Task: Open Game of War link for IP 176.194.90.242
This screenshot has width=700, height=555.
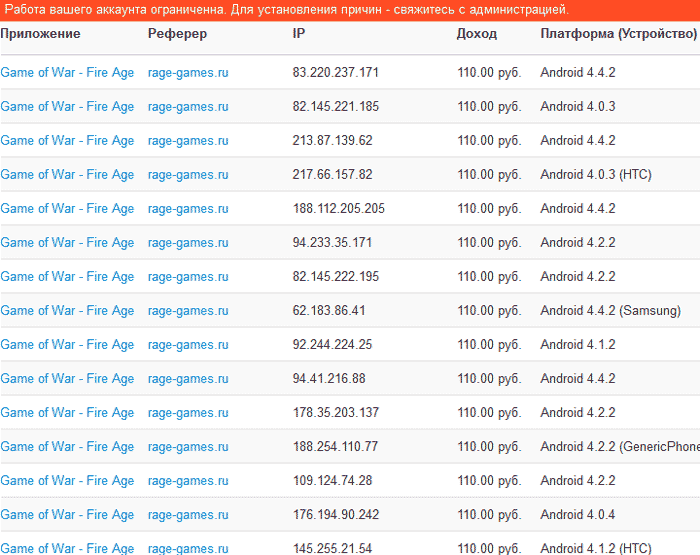Action: point(67,514)
